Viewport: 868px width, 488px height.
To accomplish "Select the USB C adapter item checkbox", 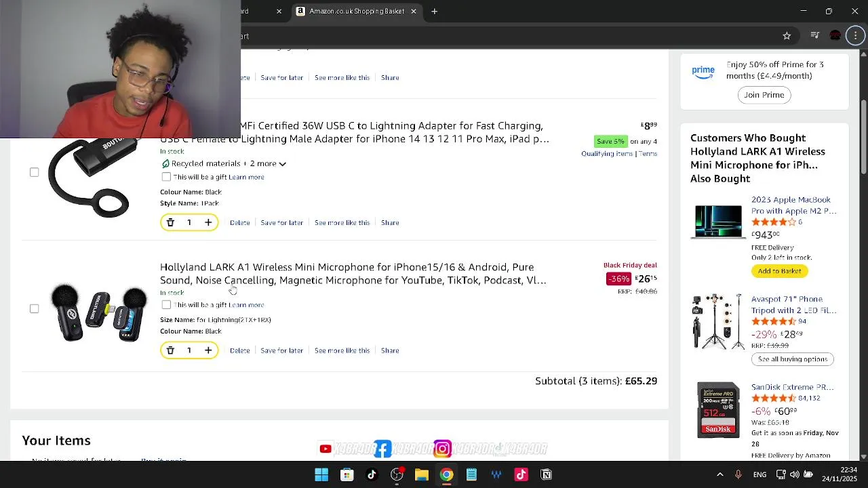I will click(34, 172).
